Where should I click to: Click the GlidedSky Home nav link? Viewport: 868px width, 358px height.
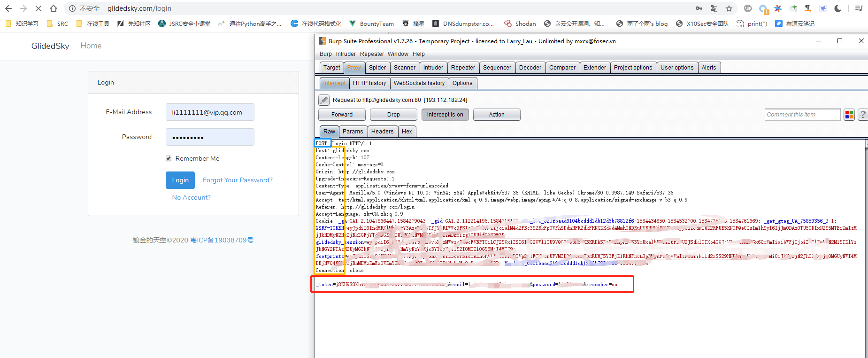click(x=91, y=46)
